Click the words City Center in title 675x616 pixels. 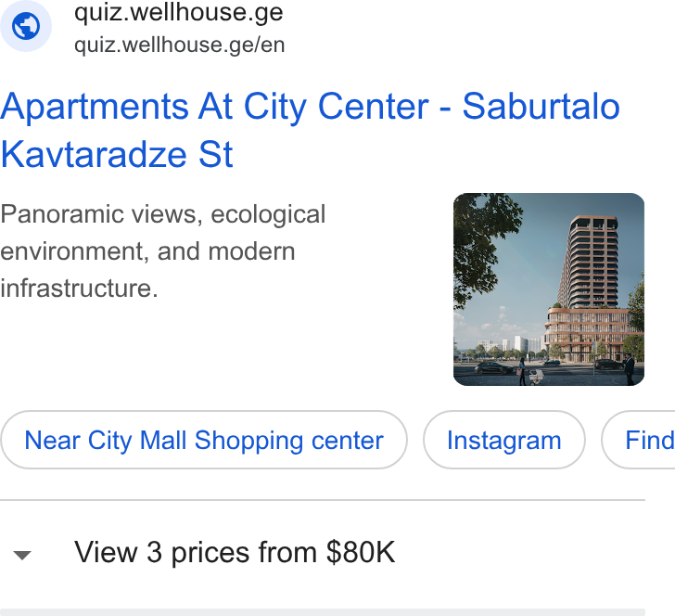[337, 107]
